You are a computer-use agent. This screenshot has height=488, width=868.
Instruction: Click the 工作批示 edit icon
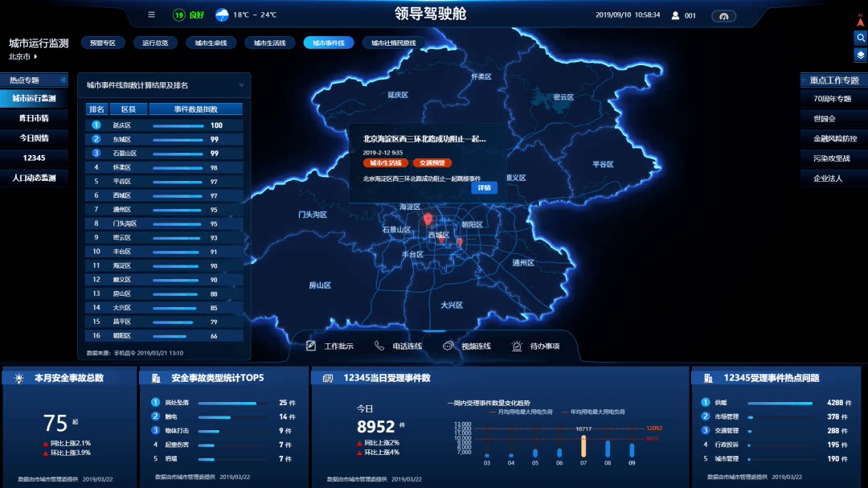coord(311,346)
